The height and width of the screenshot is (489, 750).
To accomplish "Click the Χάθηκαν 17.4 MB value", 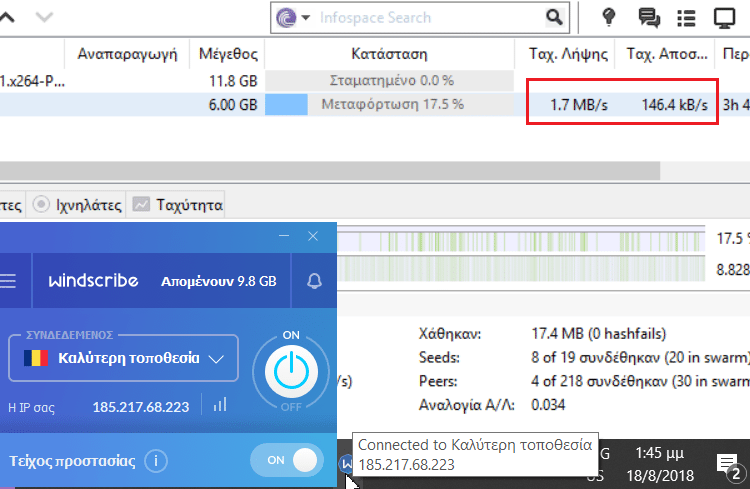I will (x=598, y=333).
